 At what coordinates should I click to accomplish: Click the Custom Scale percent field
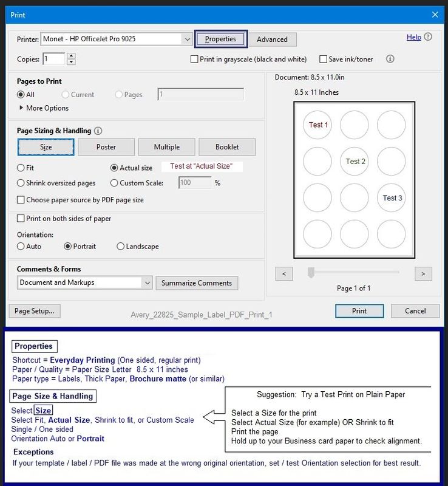tap(195, 183)
